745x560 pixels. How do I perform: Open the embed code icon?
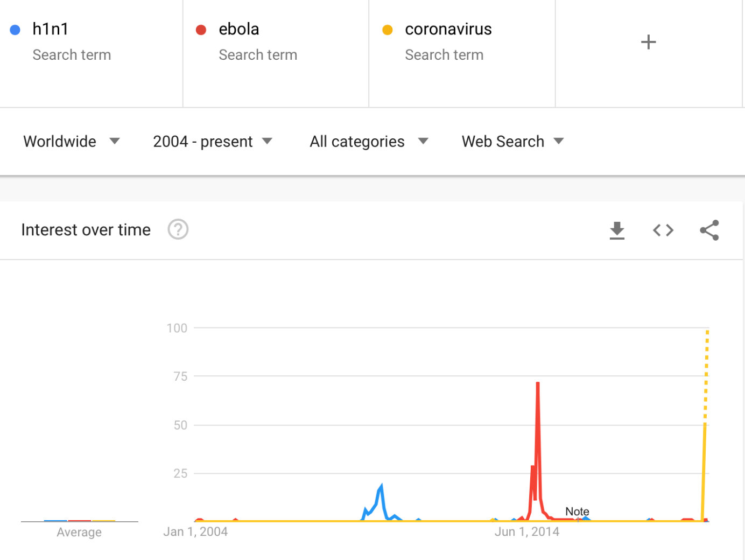tap(663, 230)
